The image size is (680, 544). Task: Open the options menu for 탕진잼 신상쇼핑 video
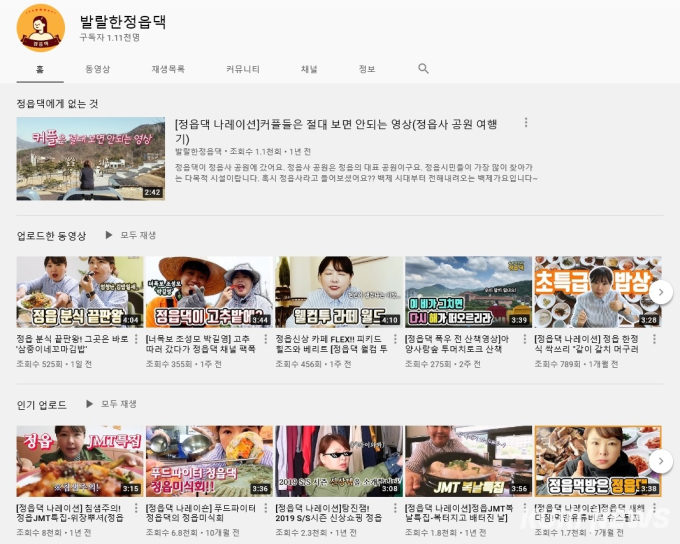pyautogui.click(x=395, y=508)
